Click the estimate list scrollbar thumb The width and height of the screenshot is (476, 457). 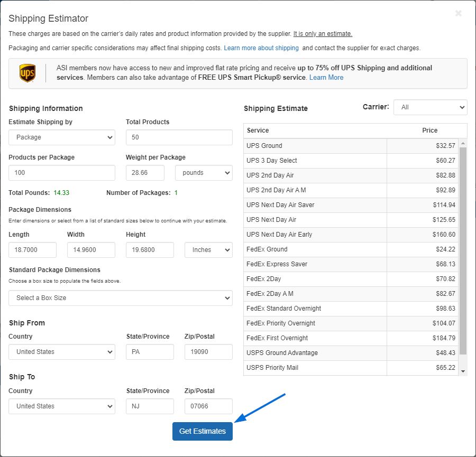tap(463, 251)
